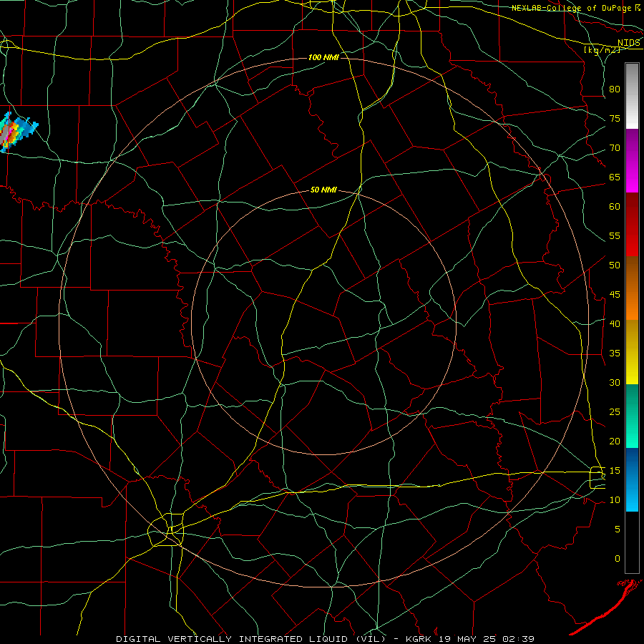The width and height of the screenshot is (644, 644).
Task: Click the green 20-25 band of color scale
Action: [632, 416]
